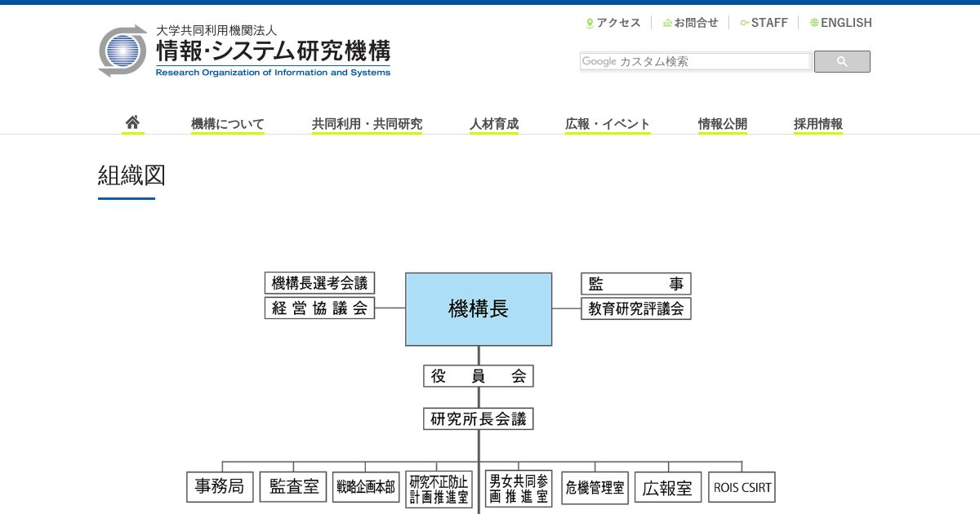Click the 教育研究評議会 box
This screenshot has height=514, width=980.
point(636,308)
